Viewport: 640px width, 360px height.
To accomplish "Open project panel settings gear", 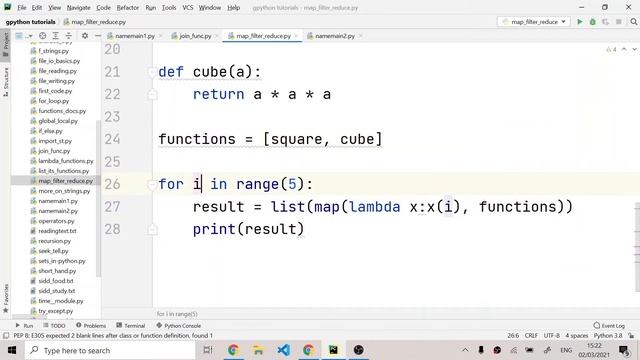I will tap(84, 36).
